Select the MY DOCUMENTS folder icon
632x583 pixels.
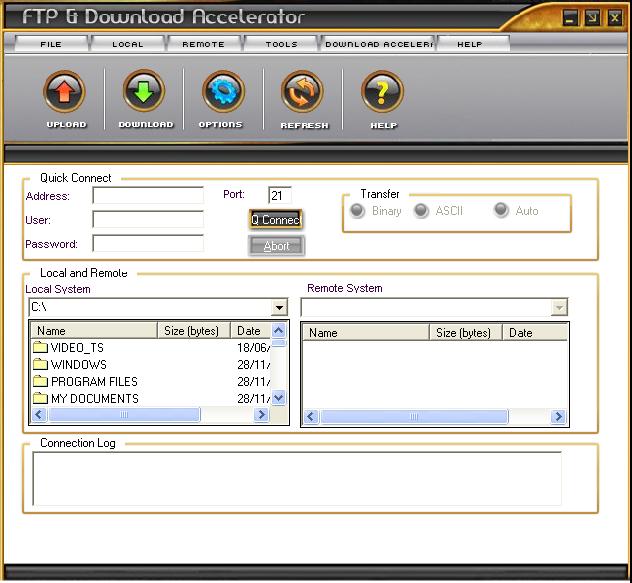point(40,398)
